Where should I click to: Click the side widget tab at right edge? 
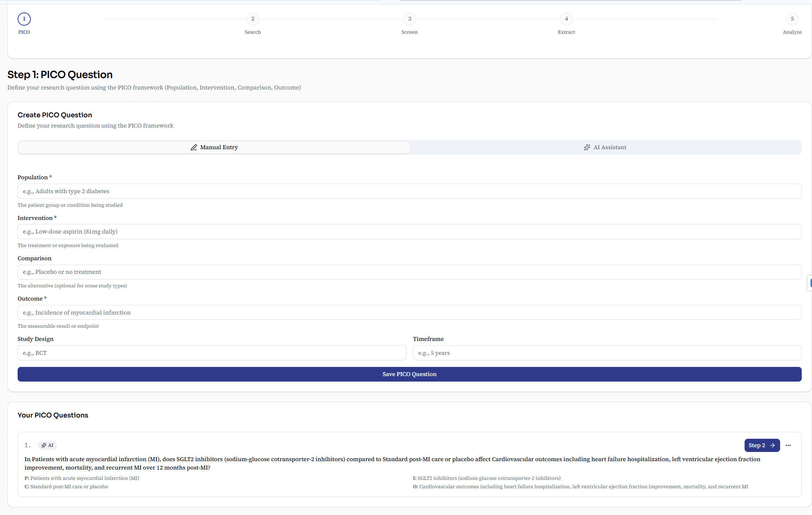(x=810, y=283)
